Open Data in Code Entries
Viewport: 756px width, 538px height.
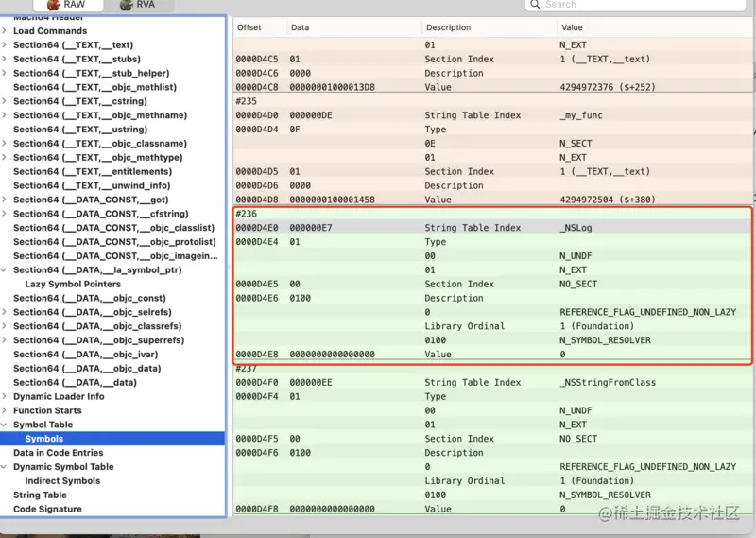pos(59,453)
